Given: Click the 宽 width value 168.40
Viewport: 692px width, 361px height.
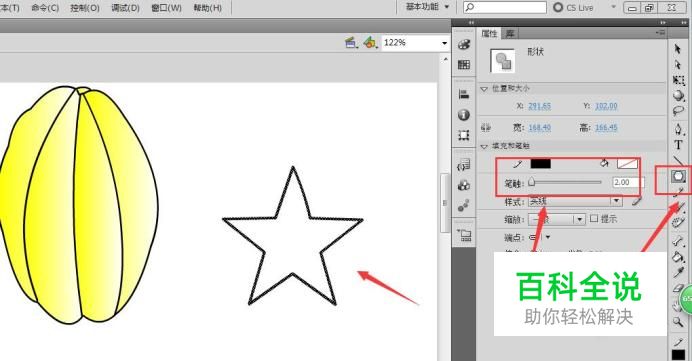Looking at the screenshot, I should click(x=539, y=128).
